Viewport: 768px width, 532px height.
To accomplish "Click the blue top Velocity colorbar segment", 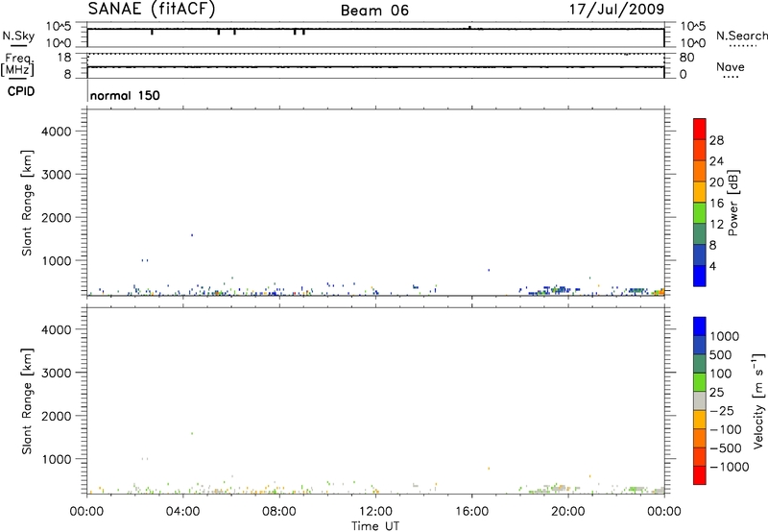I will pyautogui.click(x=700, y=326).
